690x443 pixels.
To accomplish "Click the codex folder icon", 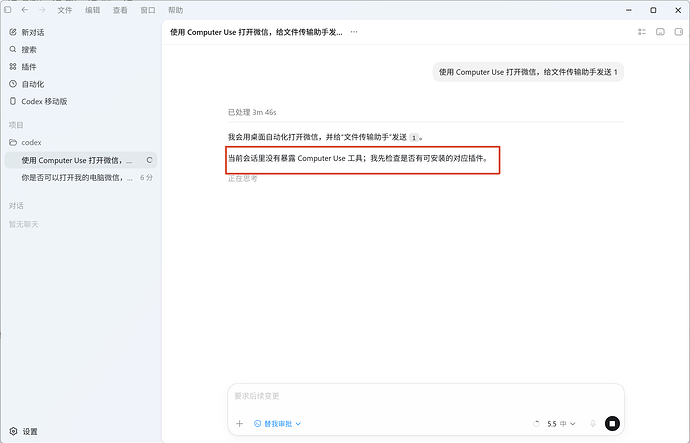I will pos(13,143).
